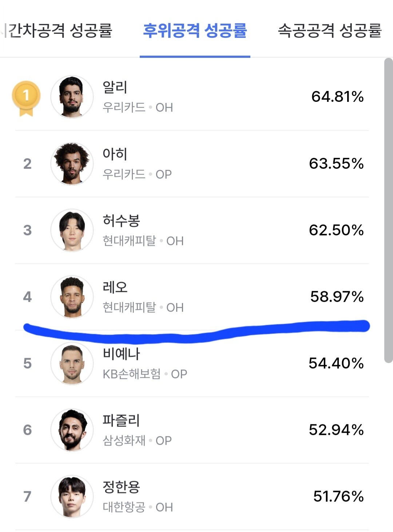Switch to 시간차공격 성공률 tab

(x=58, y=31)
